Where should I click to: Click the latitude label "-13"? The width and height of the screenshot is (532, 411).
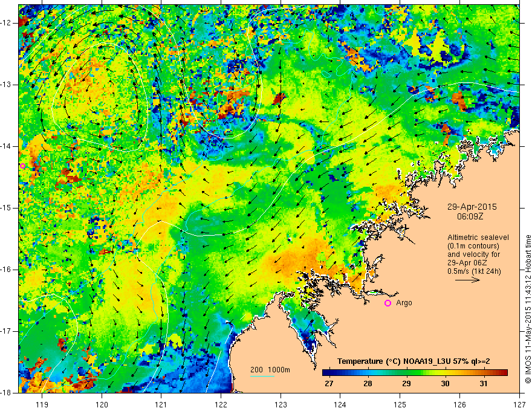click(x=6, y=85)
